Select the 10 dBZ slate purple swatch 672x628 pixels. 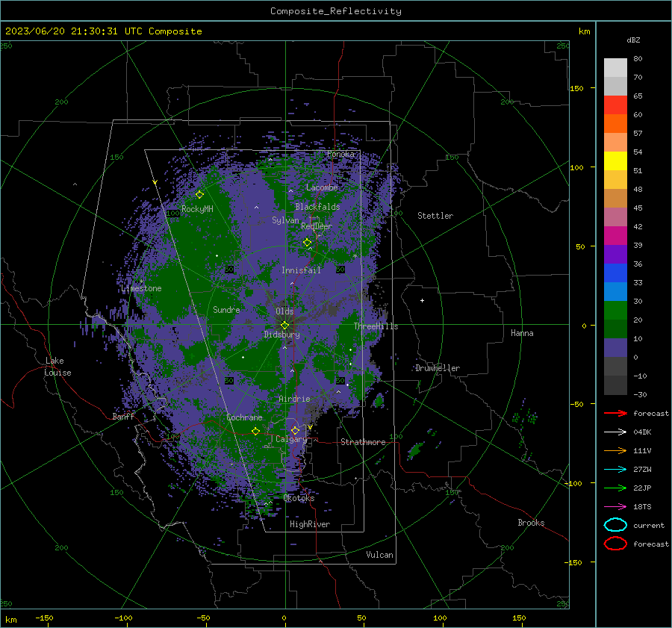615,348
